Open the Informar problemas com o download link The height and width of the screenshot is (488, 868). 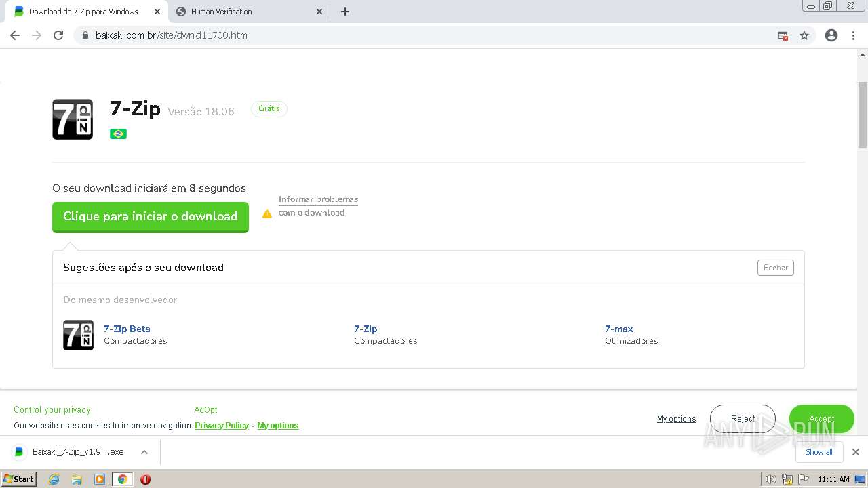point(318,205)
